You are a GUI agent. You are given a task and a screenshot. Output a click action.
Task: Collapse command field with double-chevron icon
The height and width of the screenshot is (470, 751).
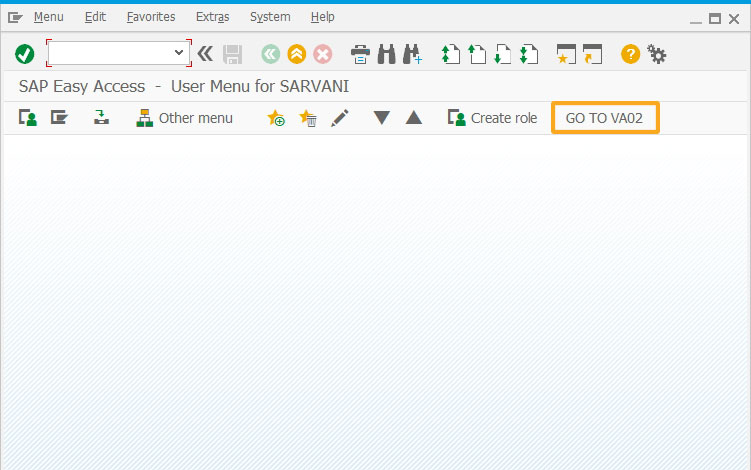(x=205, y=54)
